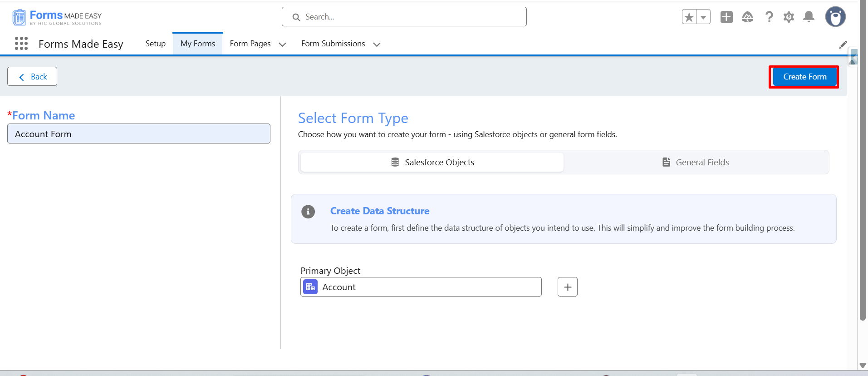Open the App Launcher grid icon
Image resolution: width=868 pixels, height=376 pixels.
21,44
